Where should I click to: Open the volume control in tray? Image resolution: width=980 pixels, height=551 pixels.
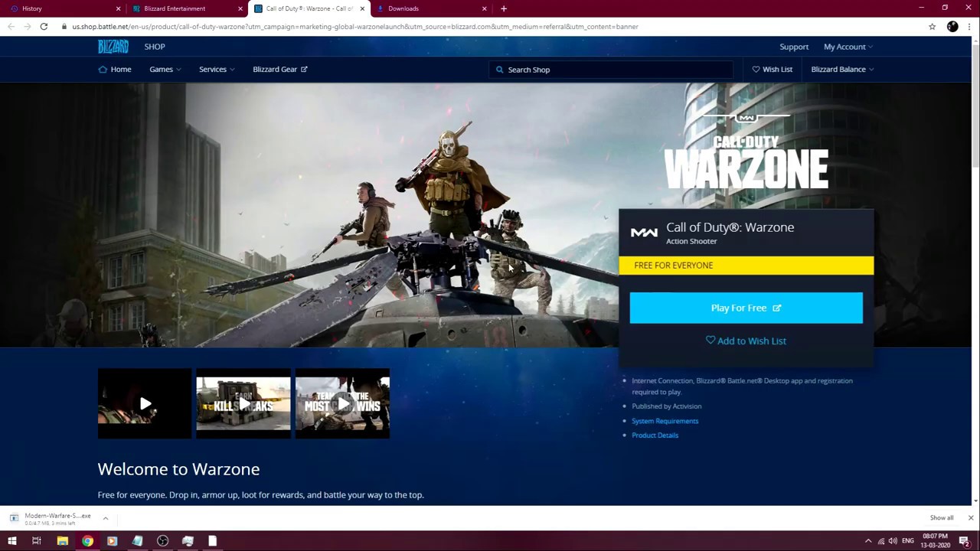point(893,541)
